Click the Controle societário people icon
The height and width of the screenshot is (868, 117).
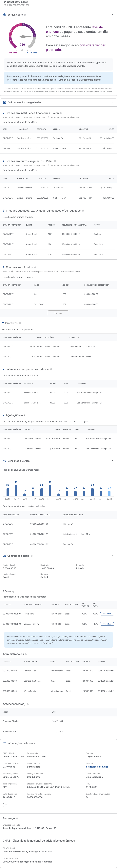click(x=4, y=556)
